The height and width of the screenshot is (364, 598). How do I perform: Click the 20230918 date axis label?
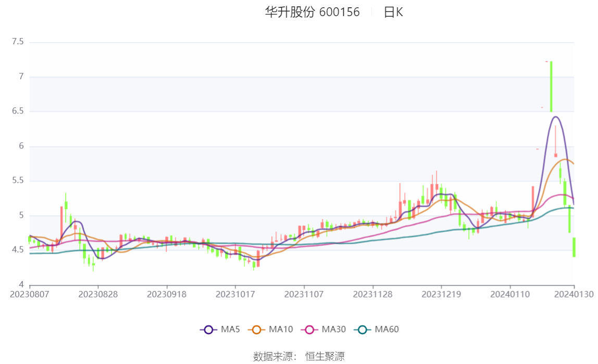(x=167, y=294)
